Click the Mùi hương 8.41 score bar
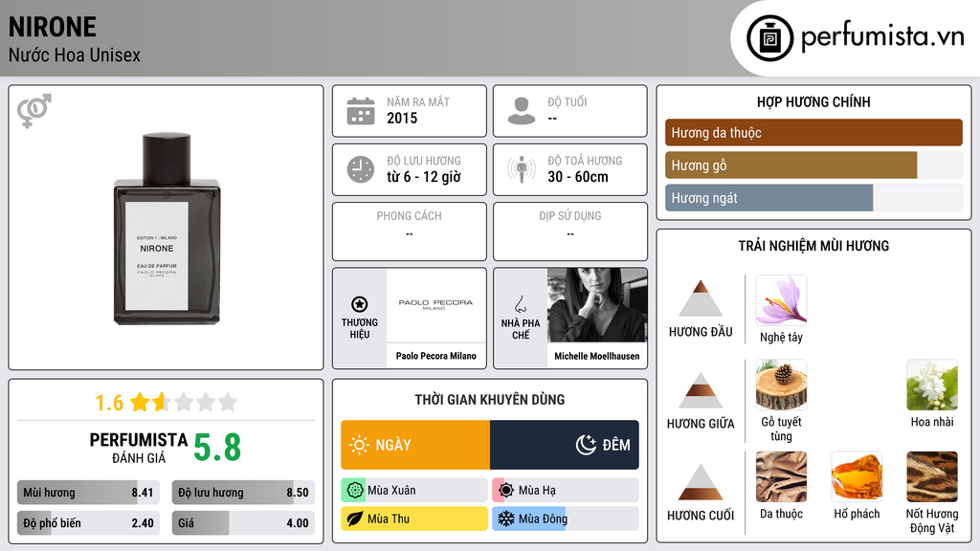 [x=88, y=493]
